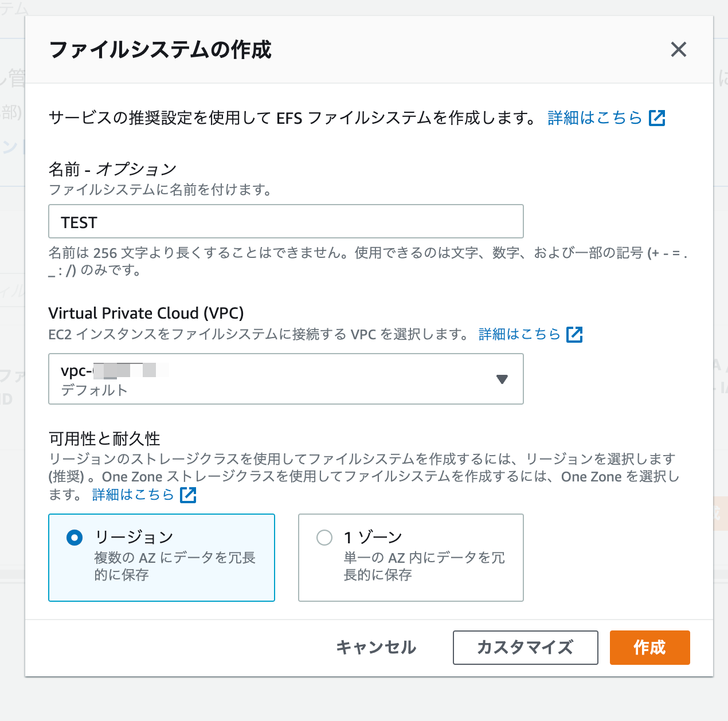Click the orange 作成 button
Image resolution: width=728 pixels, height=721 pixels.
point(649,647)
